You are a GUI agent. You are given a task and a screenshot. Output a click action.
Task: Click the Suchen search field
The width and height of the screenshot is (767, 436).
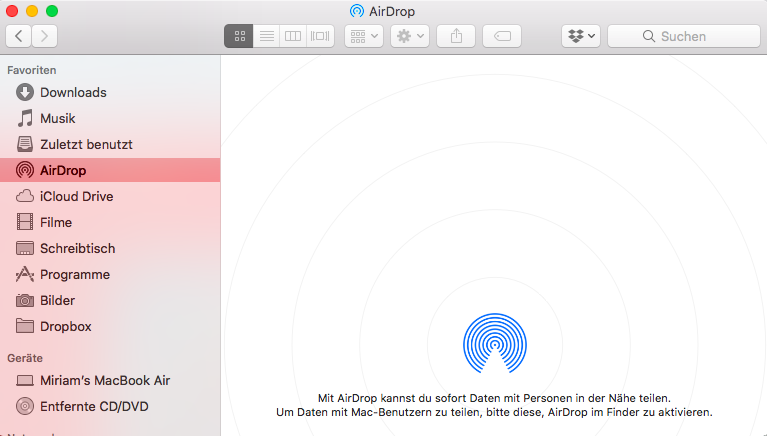tap(684, 36)
